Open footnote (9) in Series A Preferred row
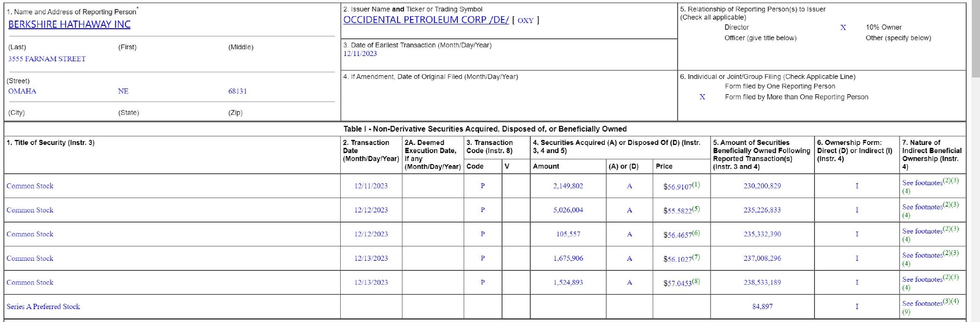Viewport: 980px width, 322px height. [x=906, y=312]
